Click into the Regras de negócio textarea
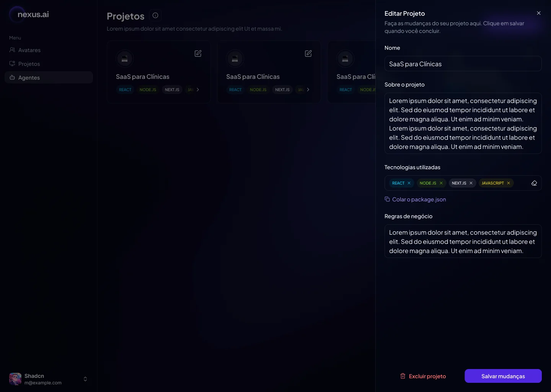 pos(463,242)
